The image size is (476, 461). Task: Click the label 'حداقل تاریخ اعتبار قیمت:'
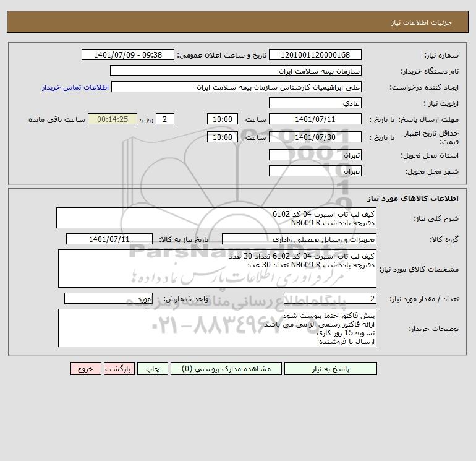click(431, 137)
